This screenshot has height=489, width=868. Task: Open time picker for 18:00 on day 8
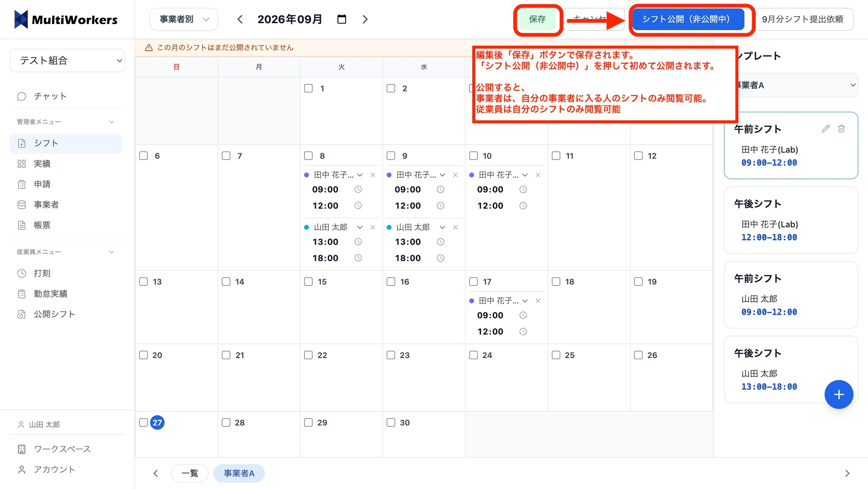[x=358, y=258]
